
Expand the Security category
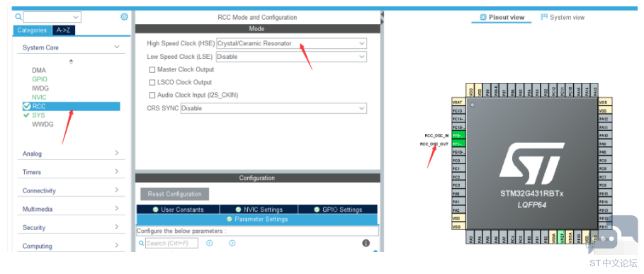pyautogui.click(x=117, y=227)
